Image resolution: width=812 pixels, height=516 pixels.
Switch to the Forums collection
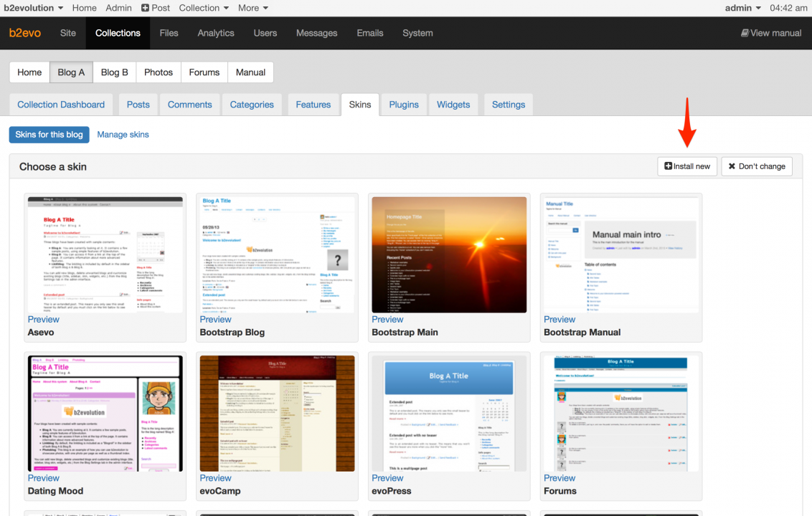(204, 72)
